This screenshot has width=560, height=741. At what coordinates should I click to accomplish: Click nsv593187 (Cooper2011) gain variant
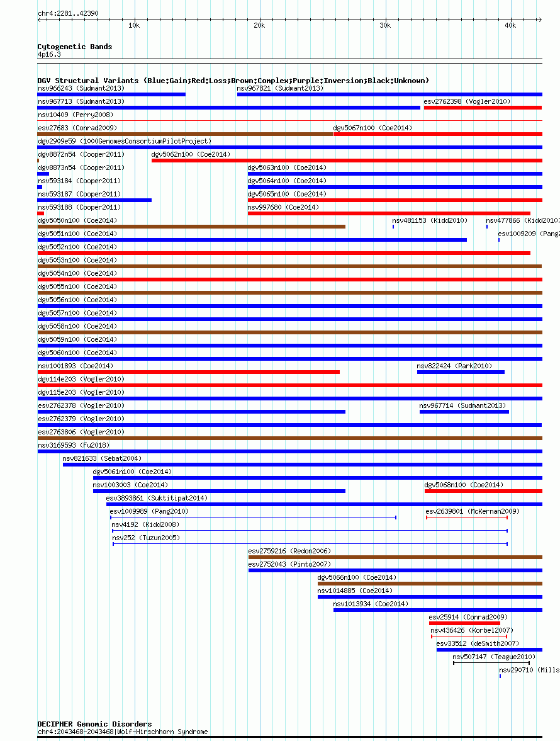tap(94, 200)
